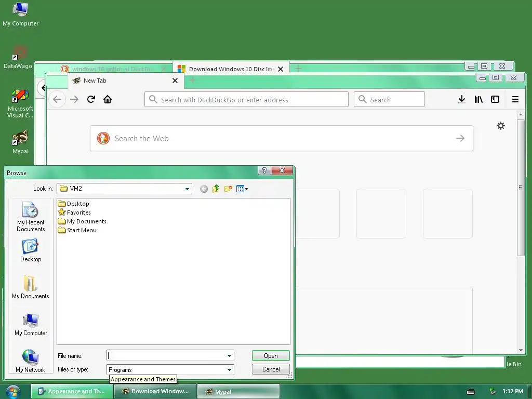Select My Documents in the places bar
Image resolution: width=532 pixels, height=399 pixels.
[x=31, y=287]
